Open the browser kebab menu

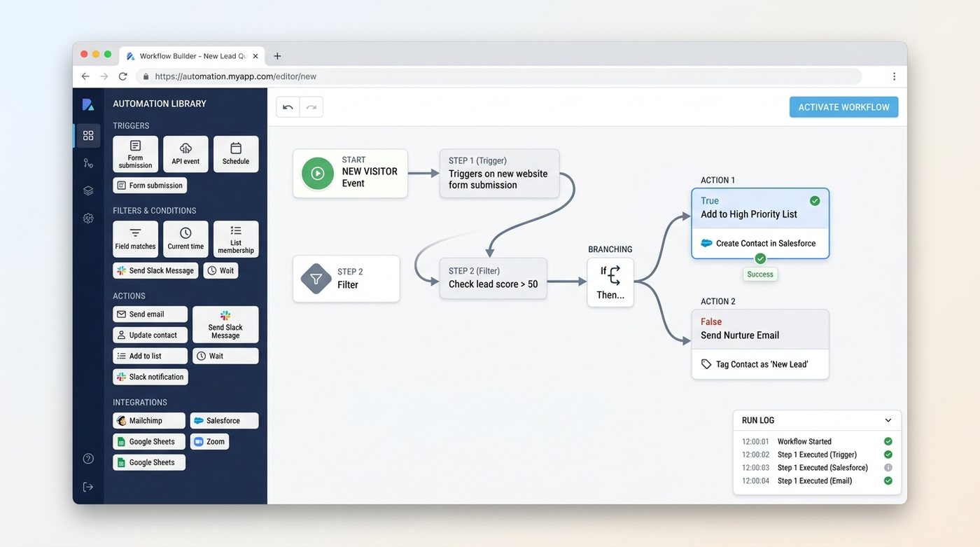pyautogui.click(x=894, y=76)
